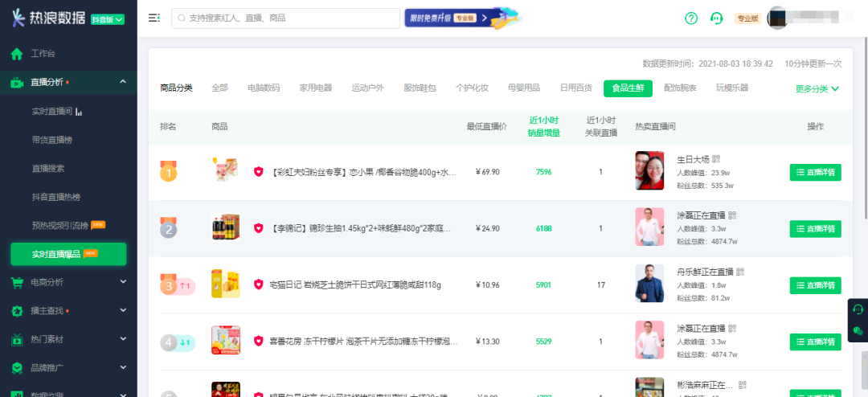The image size is (868, 397).
Task: Open 李锦记 soy sauce product thumbnail
Action: click(x=226, y=227)
